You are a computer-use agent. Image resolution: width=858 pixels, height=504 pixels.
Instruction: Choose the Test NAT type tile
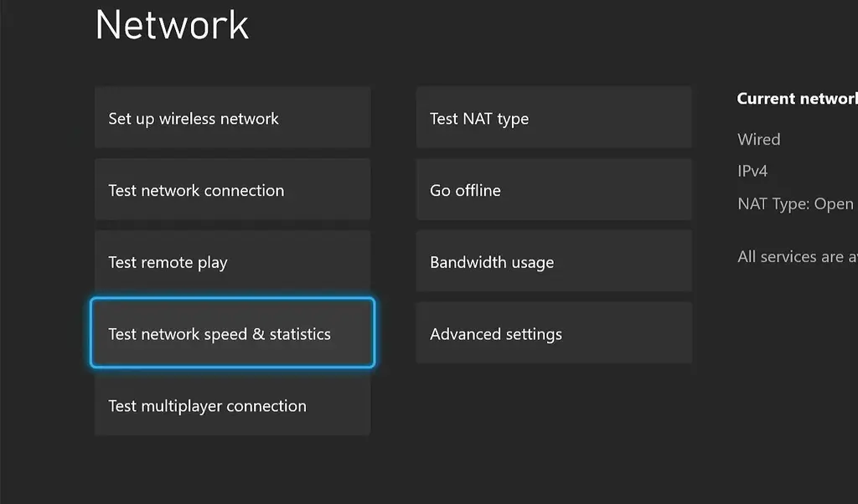click(554, 117)
